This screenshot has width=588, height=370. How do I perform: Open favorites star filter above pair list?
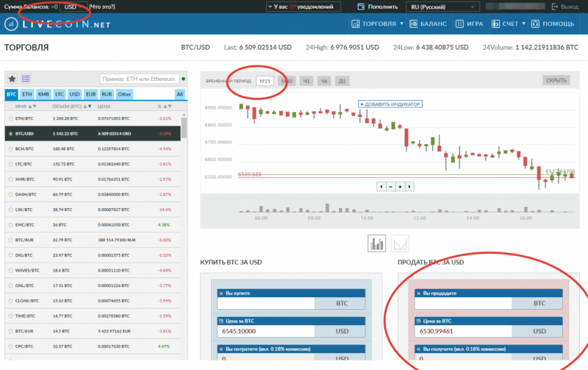(12, 79)
